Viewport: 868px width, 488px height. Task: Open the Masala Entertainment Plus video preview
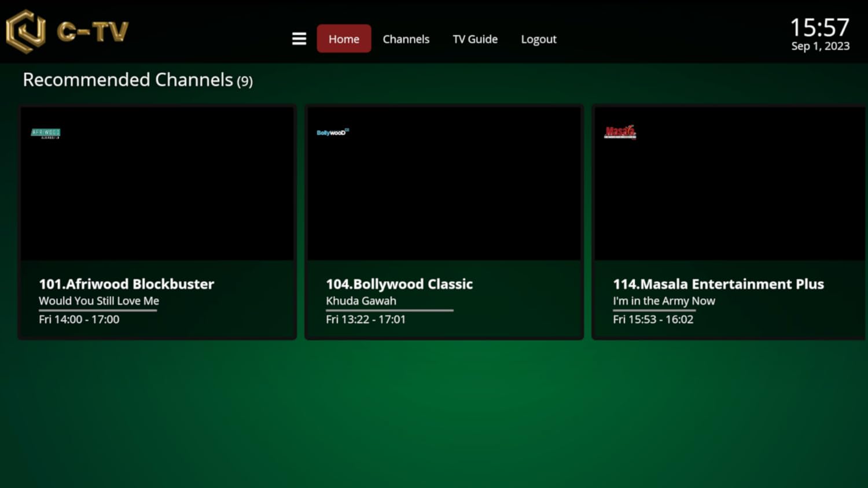729,191
